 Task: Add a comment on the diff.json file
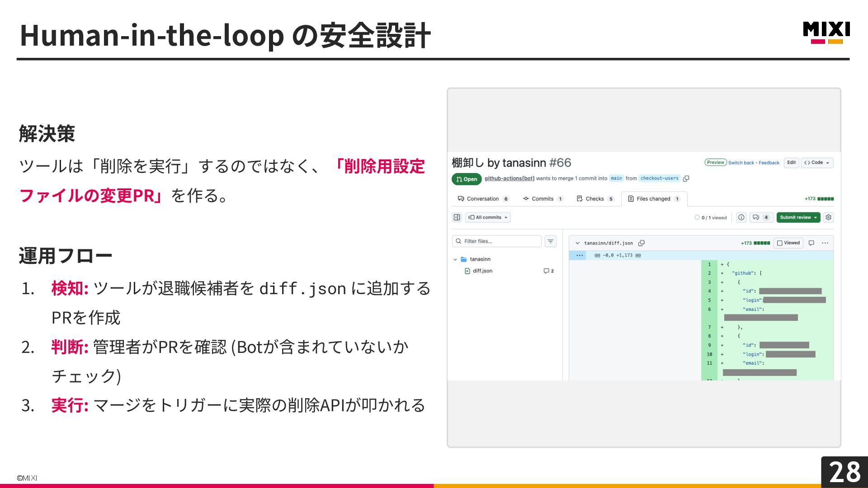811,243
